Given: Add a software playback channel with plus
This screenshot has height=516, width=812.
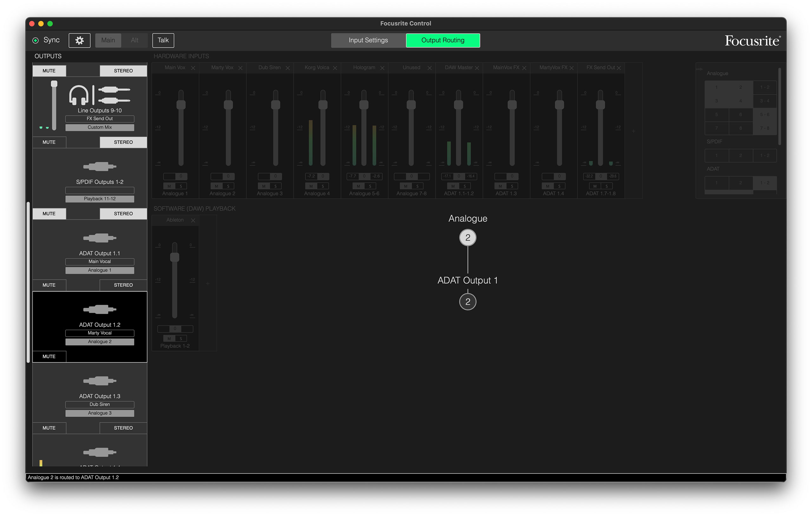Looking at the screenshot, I should (x=208, y=283).
